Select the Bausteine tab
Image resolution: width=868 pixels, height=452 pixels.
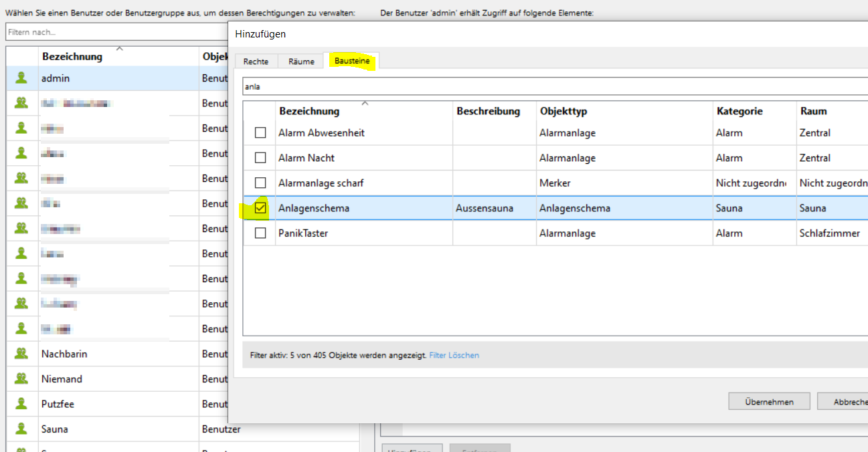click(351, 62)
